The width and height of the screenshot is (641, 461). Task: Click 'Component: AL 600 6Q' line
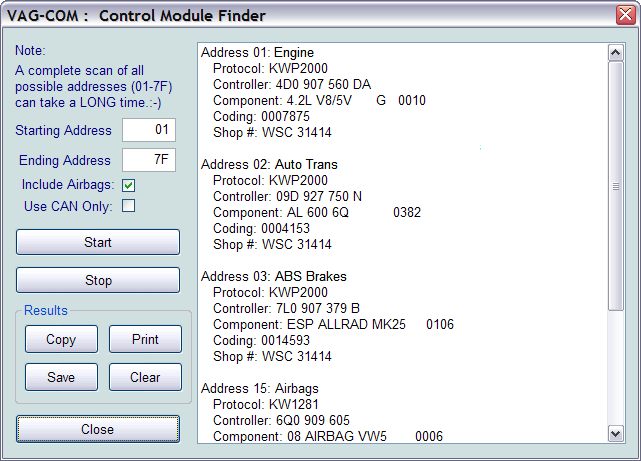coord(317,213)
